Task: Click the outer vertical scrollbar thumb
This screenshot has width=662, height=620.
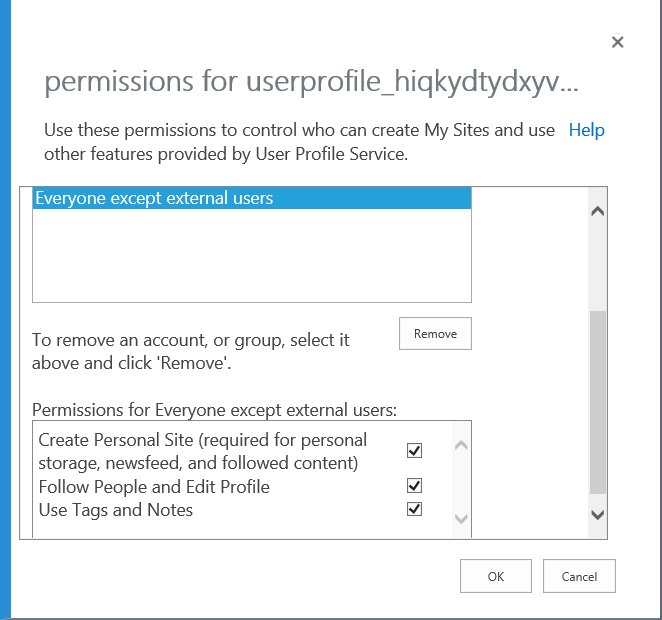Action: click(x=597, y=402)
